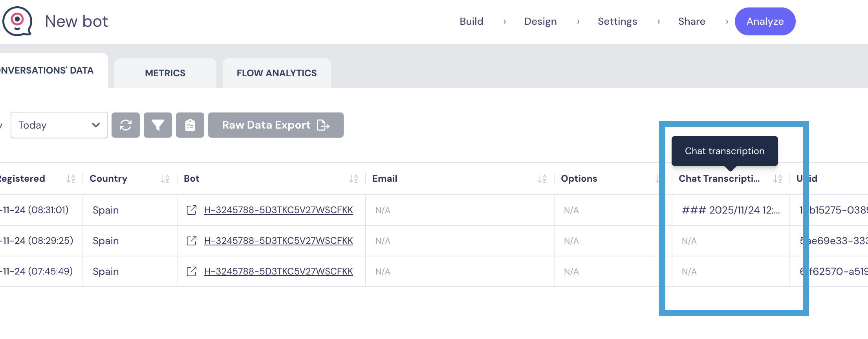This screenshot has height=339, width=868.
Task: Click the clipboard checklist icon button
Action: coord(190,125)
